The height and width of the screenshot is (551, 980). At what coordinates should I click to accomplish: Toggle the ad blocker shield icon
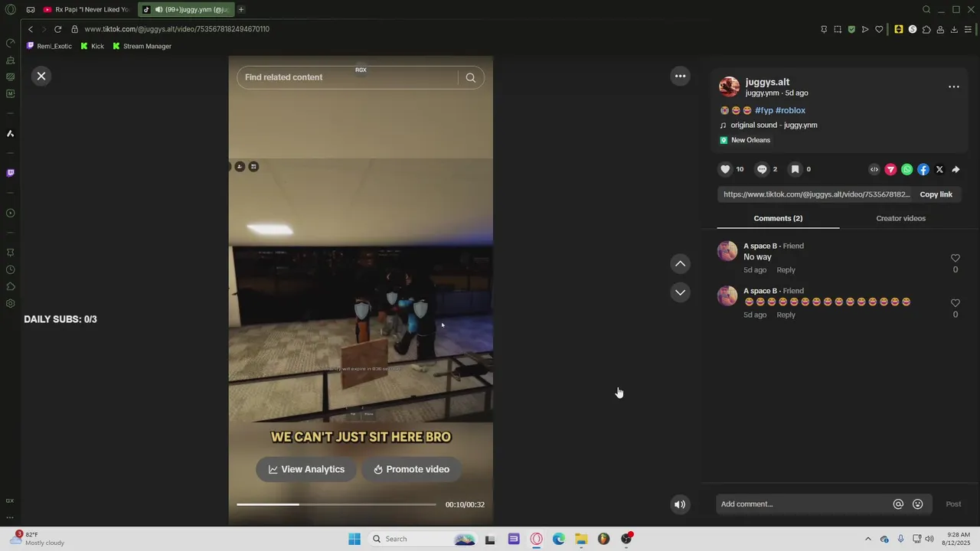pyautogui.click(x=851, y=29)
